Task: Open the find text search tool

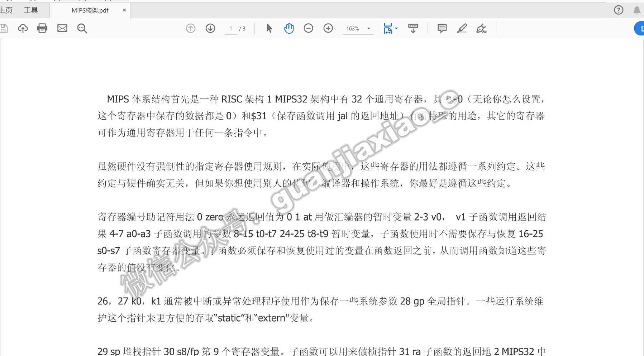Action: [x=82, y=28]
